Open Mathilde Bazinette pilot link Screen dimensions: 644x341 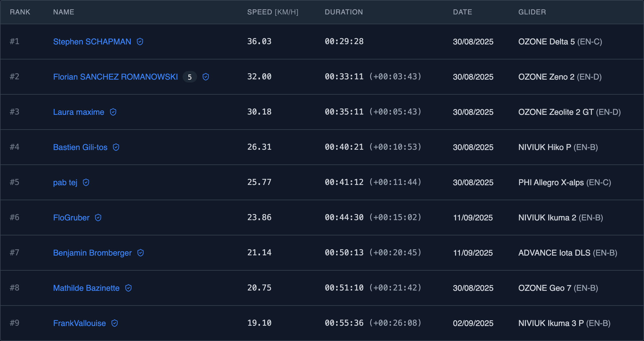coord(86,288)
